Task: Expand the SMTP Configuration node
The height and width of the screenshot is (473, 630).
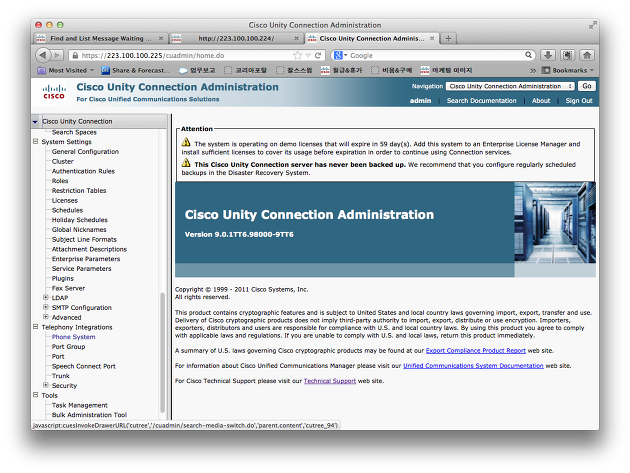Action: pyautogui.click(x=46, y=307)
